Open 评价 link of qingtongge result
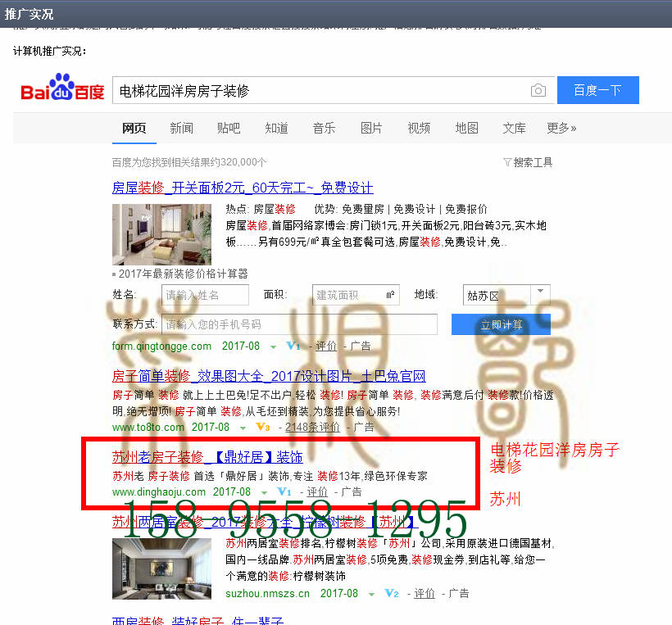The width and height of the screenshot is (672, 625). 326,346
